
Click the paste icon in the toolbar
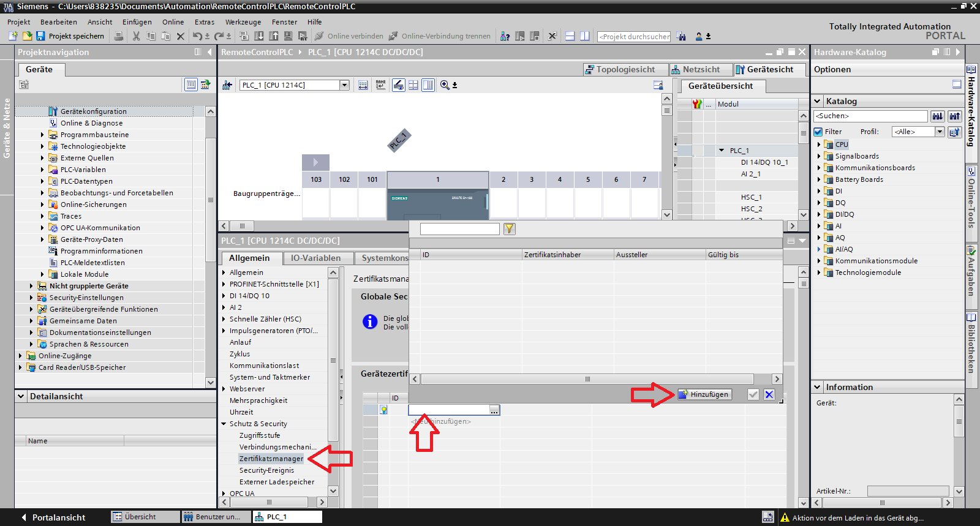[x=165, y=36]
